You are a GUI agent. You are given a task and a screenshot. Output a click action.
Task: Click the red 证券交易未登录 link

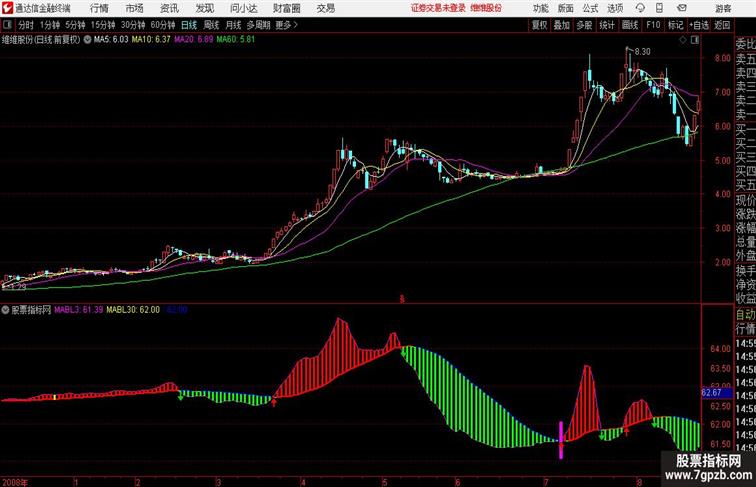tap(438, 8)
